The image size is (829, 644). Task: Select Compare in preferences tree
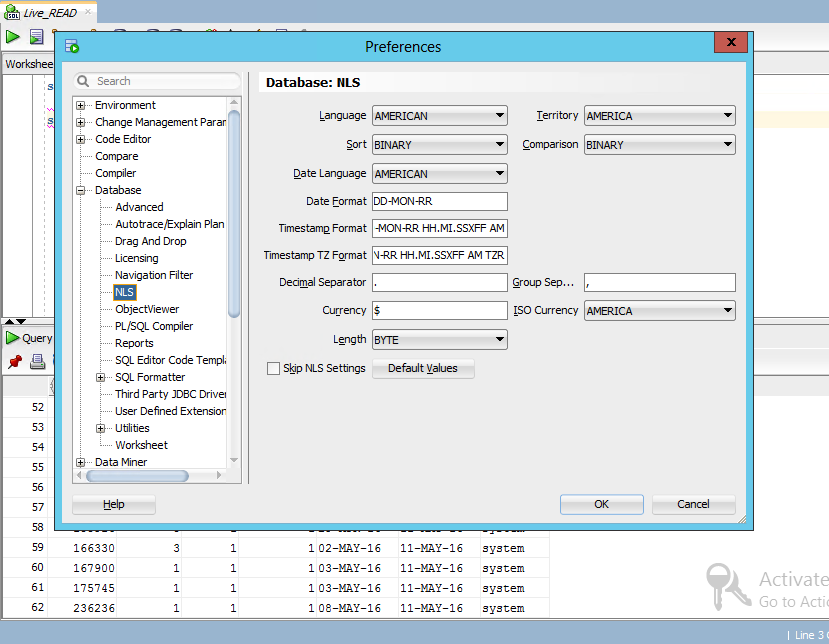[117, 157]
